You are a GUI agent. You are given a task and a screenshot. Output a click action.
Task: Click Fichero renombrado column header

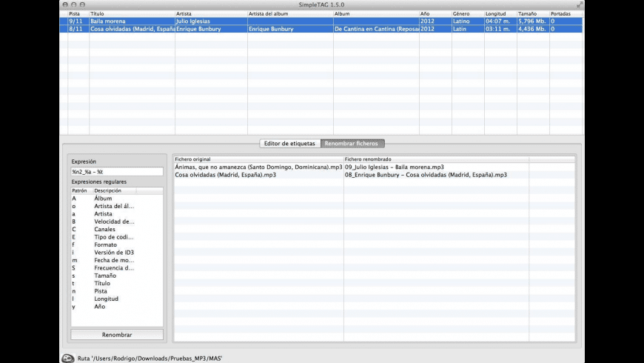click(436, 159)
